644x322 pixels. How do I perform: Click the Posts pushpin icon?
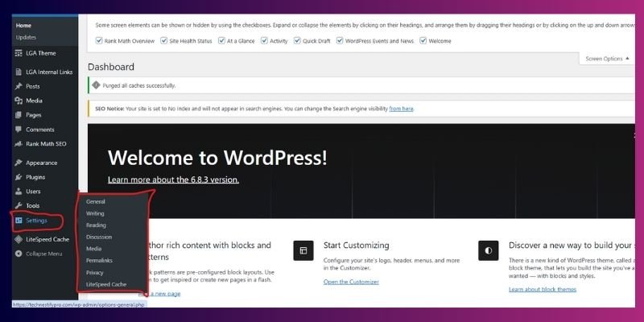18,86
